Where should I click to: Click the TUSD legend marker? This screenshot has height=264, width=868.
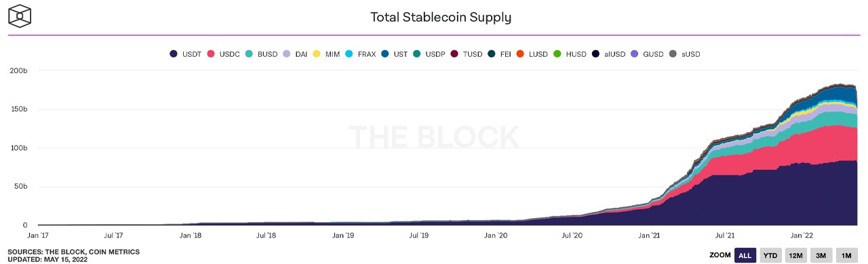(454, 53)
